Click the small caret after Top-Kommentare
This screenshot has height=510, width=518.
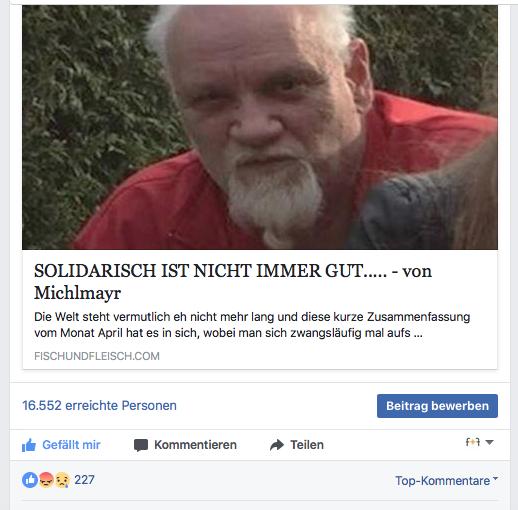(495, 478)
